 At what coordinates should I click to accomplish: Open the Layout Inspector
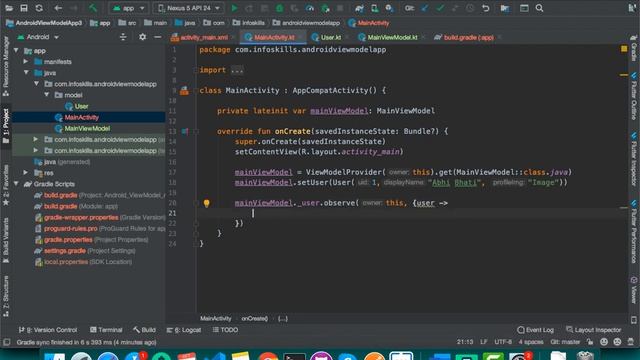[594, 330]
